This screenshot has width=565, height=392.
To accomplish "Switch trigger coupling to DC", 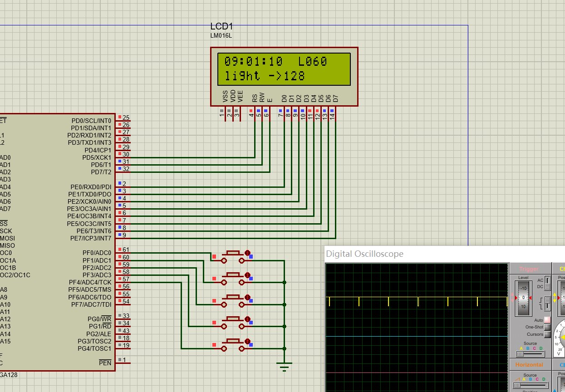I will 547,287.
